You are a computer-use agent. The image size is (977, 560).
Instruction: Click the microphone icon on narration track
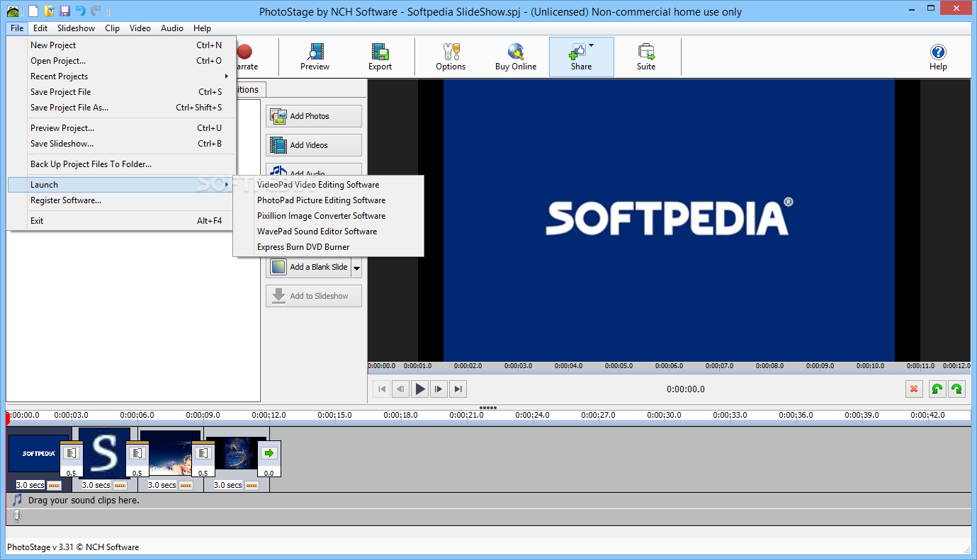click(17, 517)
